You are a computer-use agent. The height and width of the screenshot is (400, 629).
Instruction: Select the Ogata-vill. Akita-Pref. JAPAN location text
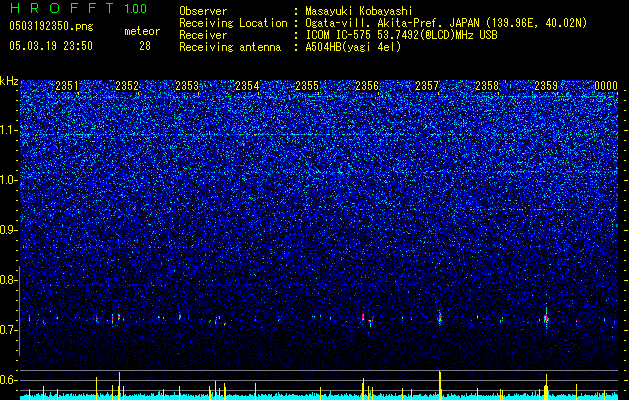click(446, 23)
